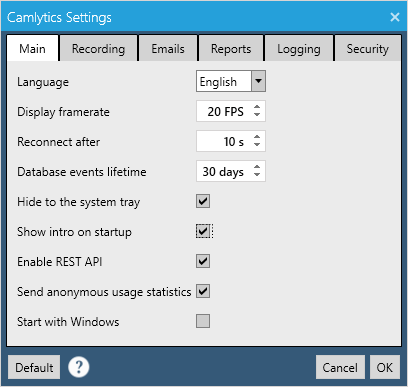Increase Display framerate with up arrow
Screen dimensions: 408x387
point(257,107)
